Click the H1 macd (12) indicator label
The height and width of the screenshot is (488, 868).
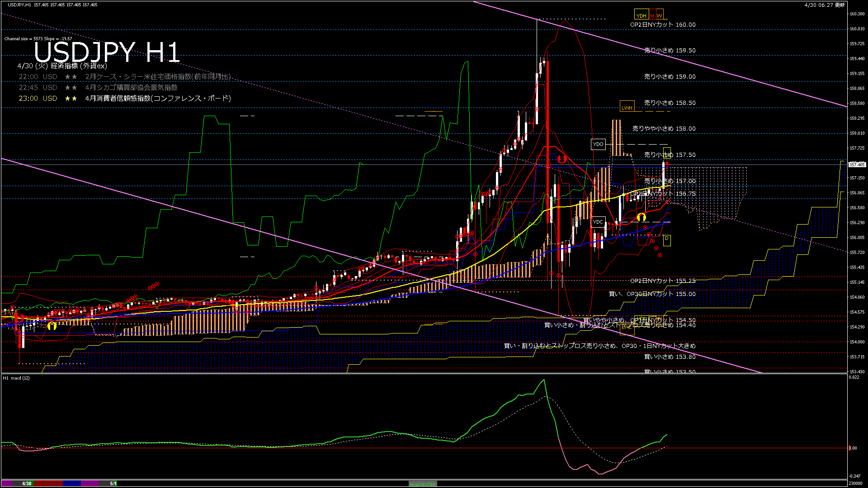tap(16, 378)
